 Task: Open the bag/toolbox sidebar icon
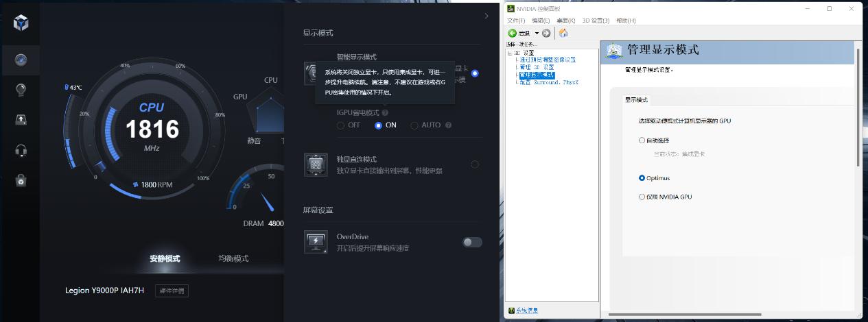pos(21,180)
